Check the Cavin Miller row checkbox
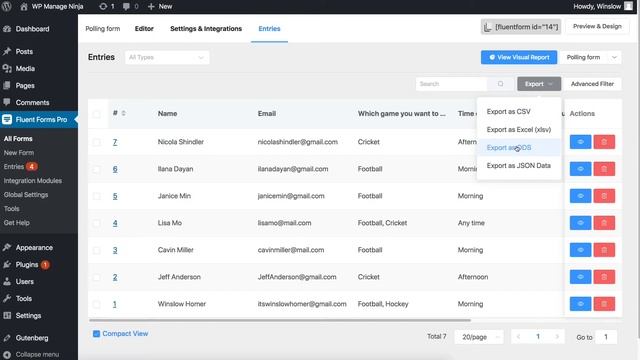This screenshot has height=360, width=640. point(96,250)
